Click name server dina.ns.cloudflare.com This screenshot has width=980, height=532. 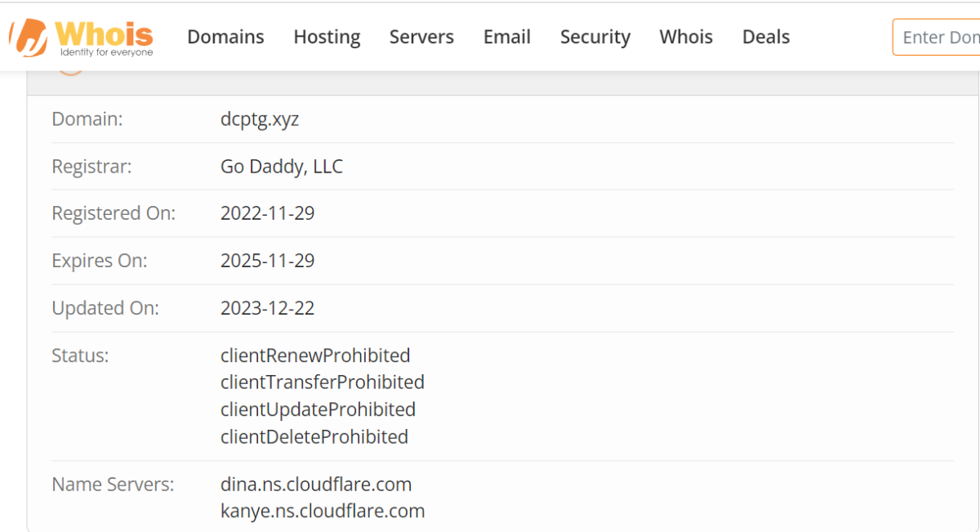[x=315, y=485]
